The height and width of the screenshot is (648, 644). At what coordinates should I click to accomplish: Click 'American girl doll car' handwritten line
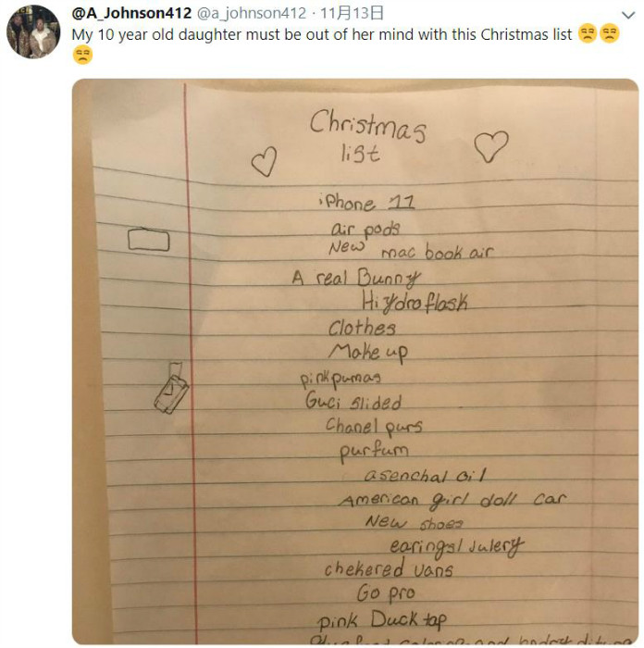[x=452, y=500]
